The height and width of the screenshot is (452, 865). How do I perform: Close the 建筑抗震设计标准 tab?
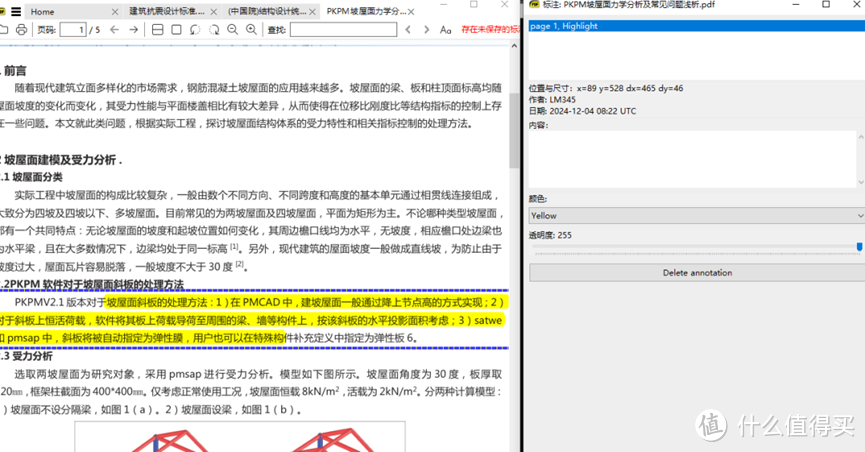(213, 12)
